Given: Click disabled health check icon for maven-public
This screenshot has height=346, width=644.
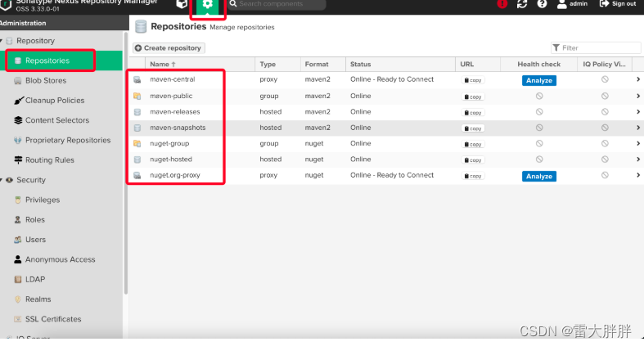Looking at the screenshot, I should pos(539,96).
